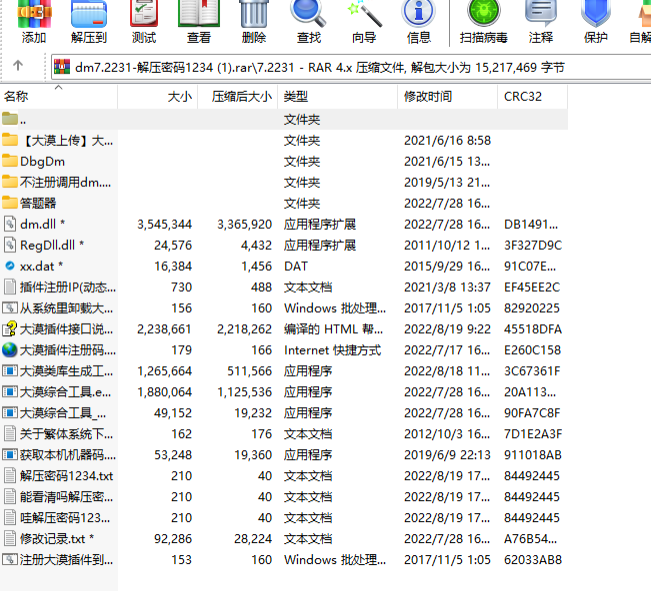651x591 pixels.
Task: Click the 解压到 (Extract to) toolbar icon
Action: coord(89,13)
